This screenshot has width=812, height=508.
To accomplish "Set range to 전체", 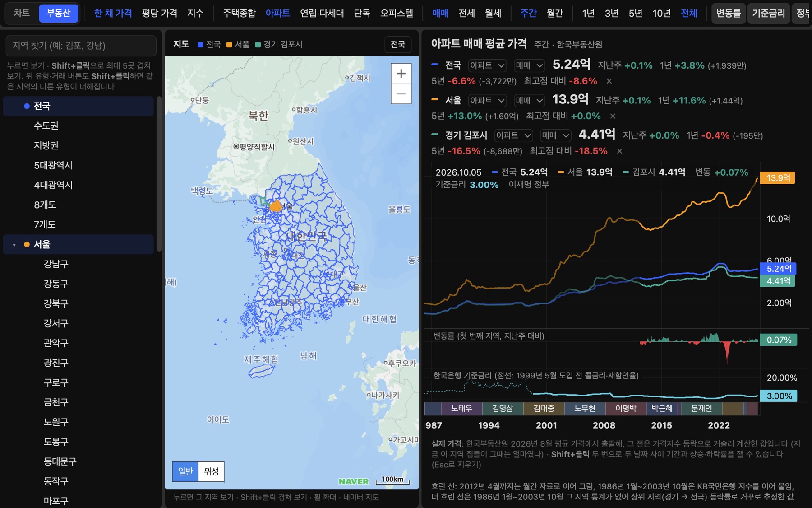I will click(x=689, y=13).
